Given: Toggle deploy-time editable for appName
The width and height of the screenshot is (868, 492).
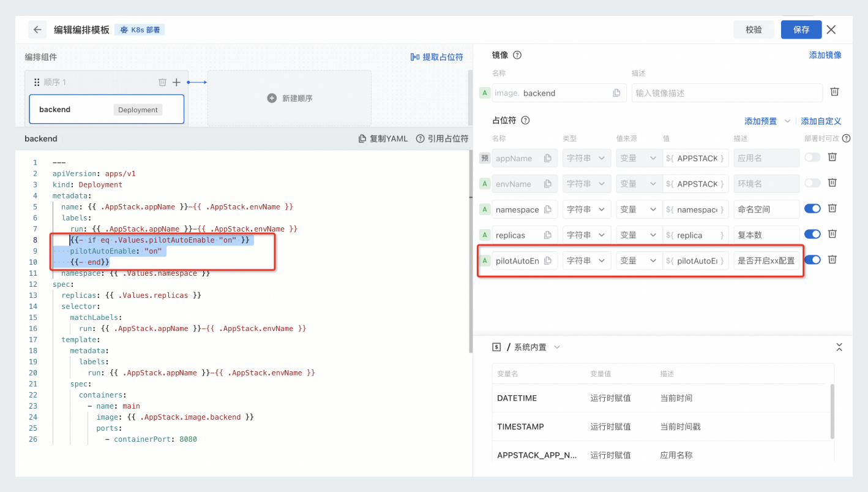Looking at the screenshot, I should click(x=812, y=157).
